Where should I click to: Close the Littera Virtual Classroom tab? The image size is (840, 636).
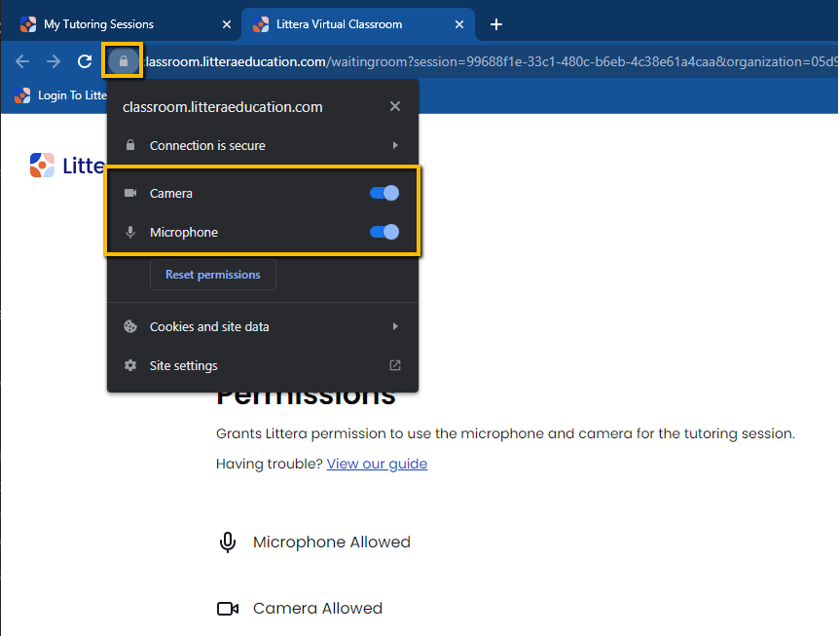click(459, 24)
